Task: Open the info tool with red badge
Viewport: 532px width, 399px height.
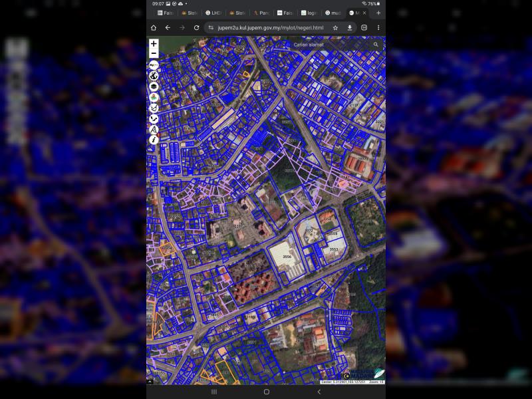Action: click(154, 140)
